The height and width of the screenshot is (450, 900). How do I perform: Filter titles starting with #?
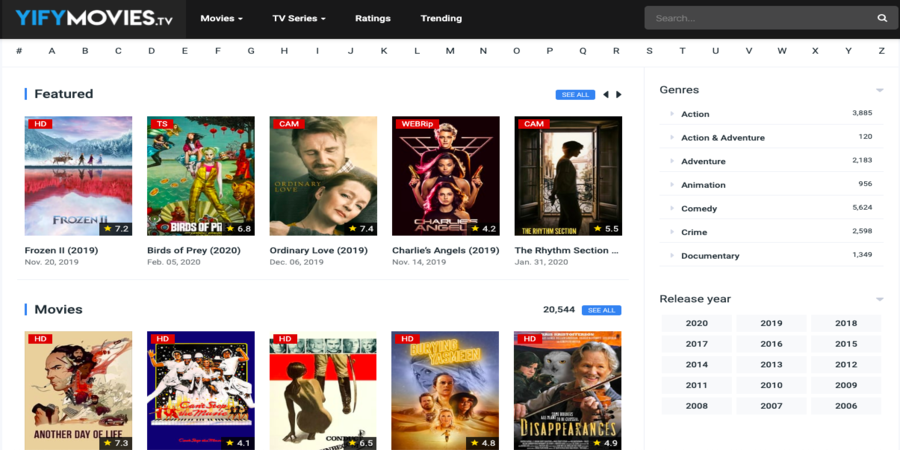(19, 51)
